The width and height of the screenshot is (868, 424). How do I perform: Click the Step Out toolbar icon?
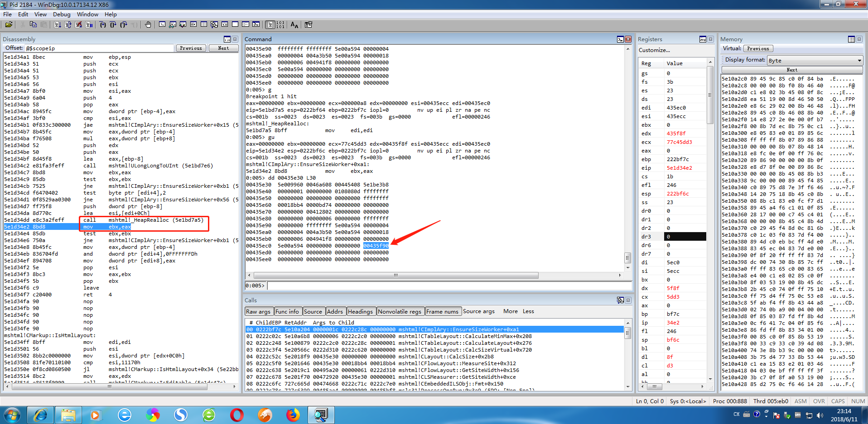pos(124,24)
